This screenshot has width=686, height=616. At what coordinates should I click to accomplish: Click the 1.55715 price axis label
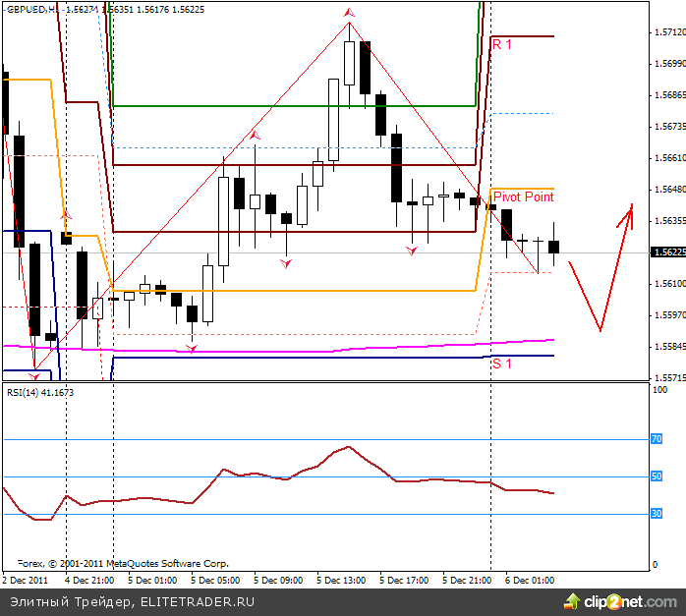pos(668,377)
